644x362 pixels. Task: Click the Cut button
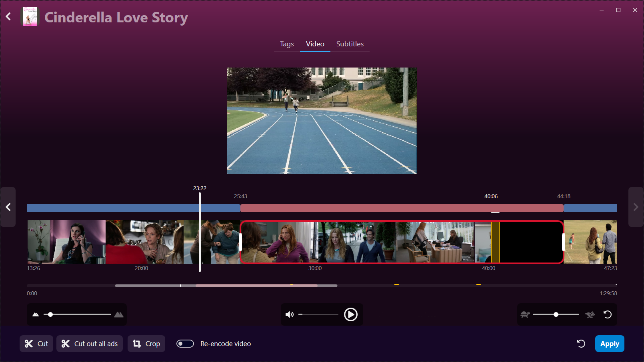pyautogui.click(x=36, y=344)
